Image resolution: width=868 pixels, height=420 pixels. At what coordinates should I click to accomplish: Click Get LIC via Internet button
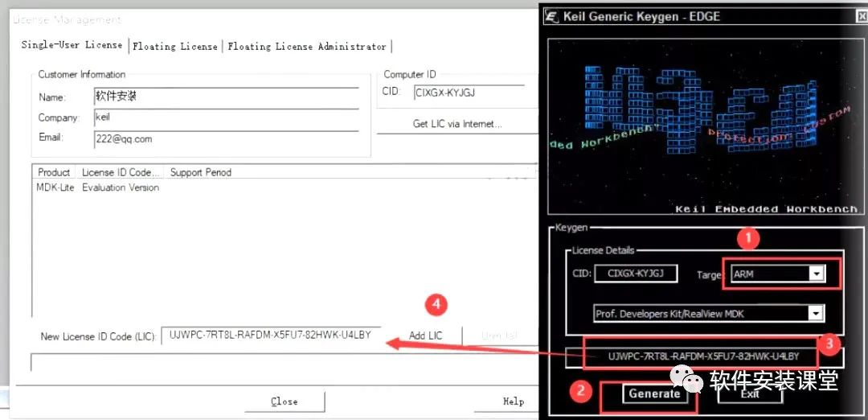(x=457, y=124)
